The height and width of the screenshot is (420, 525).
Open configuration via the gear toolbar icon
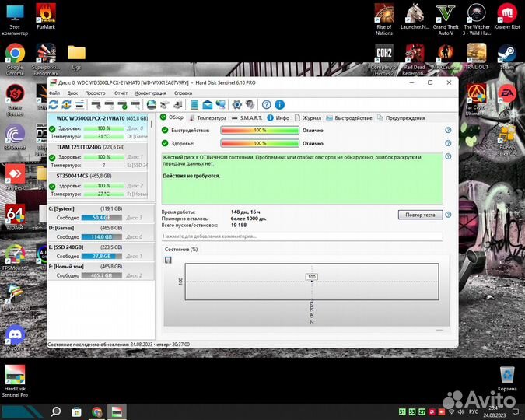pyautogui.click(x=236, y=105)
